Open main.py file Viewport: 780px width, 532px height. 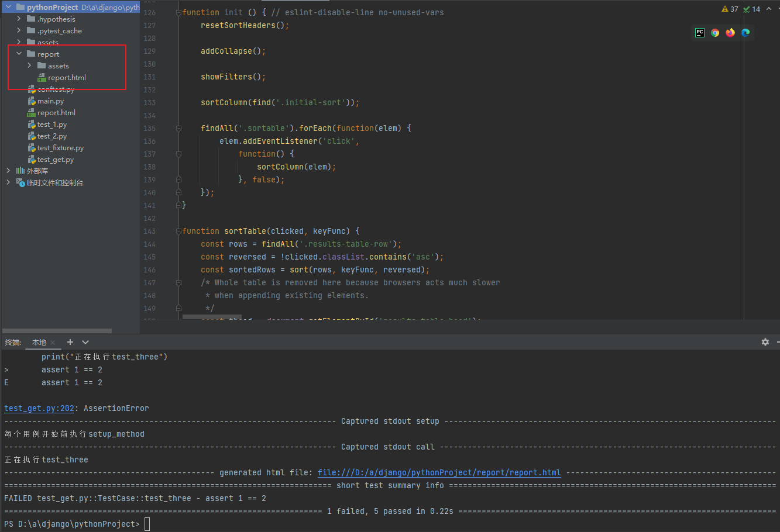pyautogui.click(x=50, y=101)
